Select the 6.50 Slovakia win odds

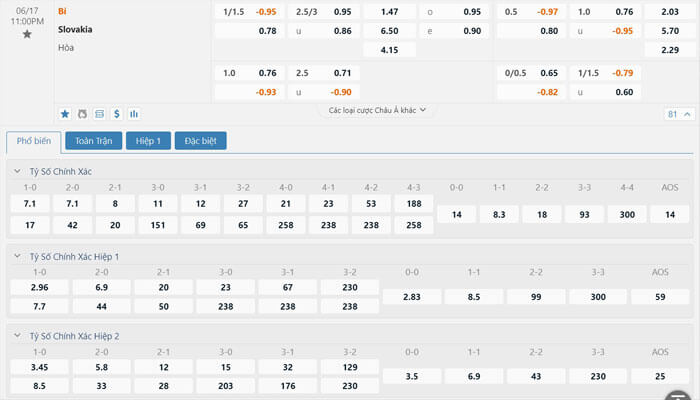tap(390, 31)
